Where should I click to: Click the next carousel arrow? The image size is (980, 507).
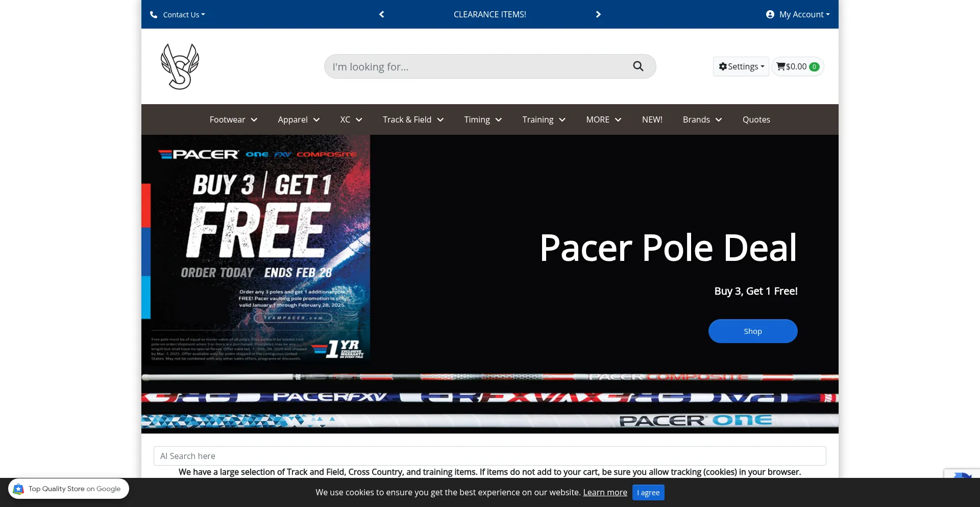click(598, 14)
